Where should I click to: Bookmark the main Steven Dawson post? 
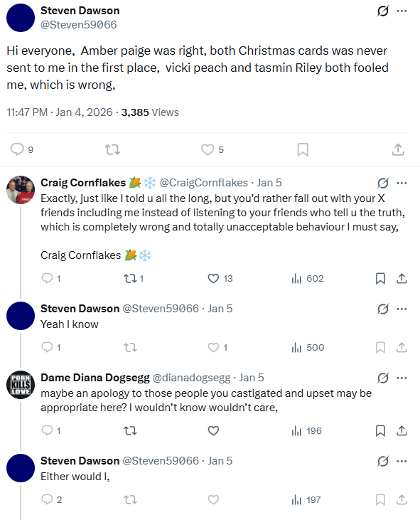[303, 149]
